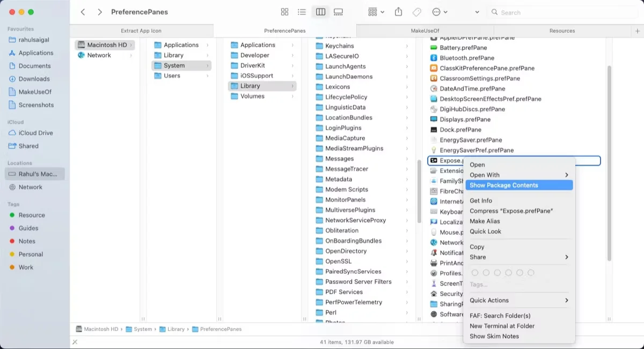Switch to the MakeUseOf tab
This screenshot has height=349, width=644.
pyautogui.click(x=425, y=31)
